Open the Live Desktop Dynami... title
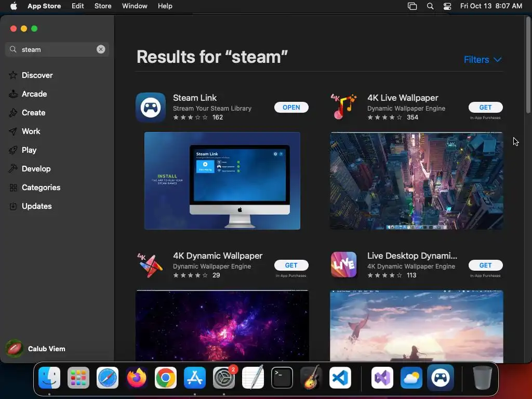The image size is (532, 399). pyautogui.click(x=412, y=256)
